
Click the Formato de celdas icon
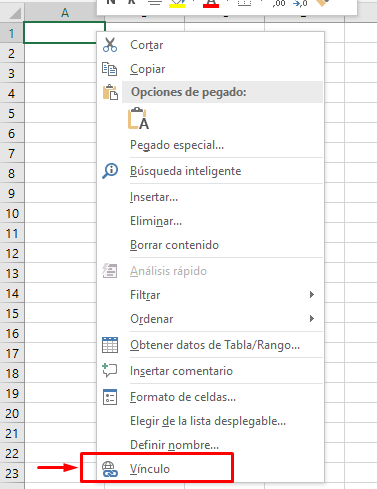(x=110, y=397)
